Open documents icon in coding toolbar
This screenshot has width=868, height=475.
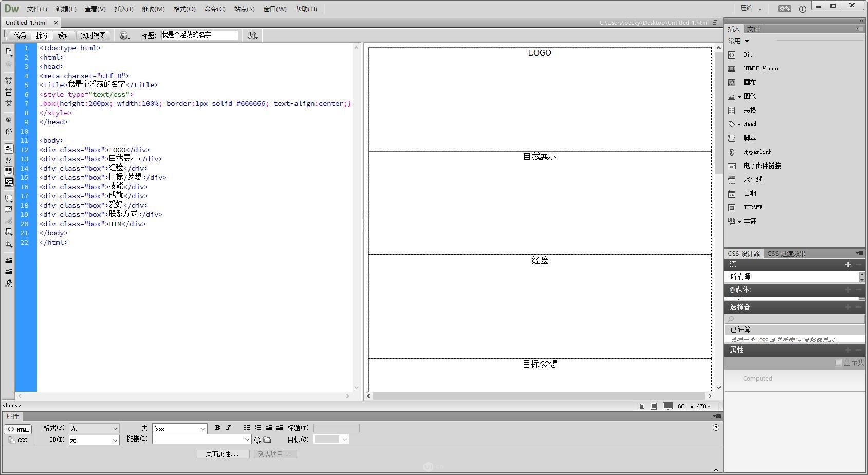pos(9,51)
